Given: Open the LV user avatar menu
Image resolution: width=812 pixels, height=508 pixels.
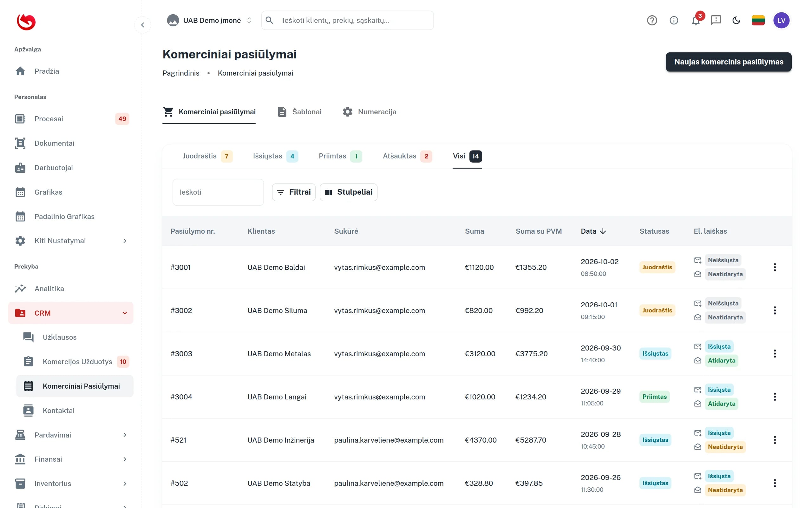Looking at the screenshot, I should point(781,21).
